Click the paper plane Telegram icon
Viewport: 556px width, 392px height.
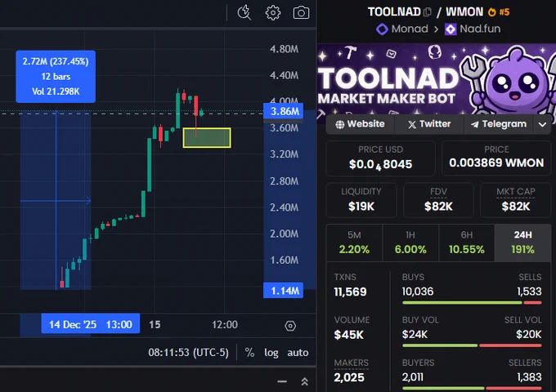click(474, 124)
